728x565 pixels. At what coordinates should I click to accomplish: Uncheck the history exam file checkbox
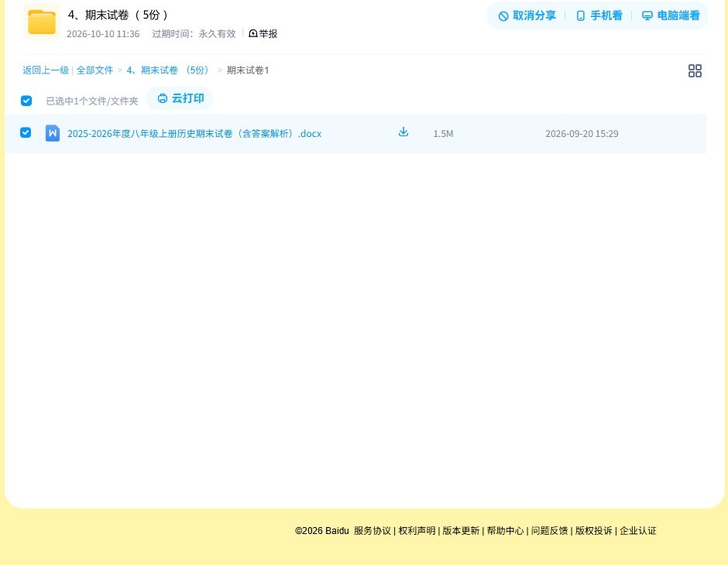[26, 132]
